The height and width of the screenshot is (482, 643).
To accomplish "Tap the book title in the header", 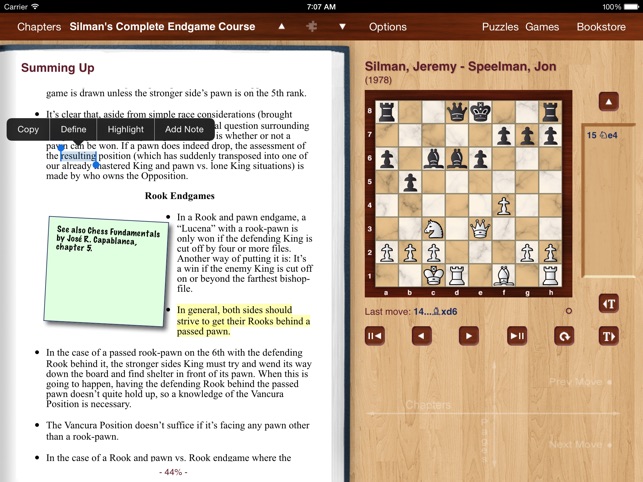I will (x=162, y=27).
